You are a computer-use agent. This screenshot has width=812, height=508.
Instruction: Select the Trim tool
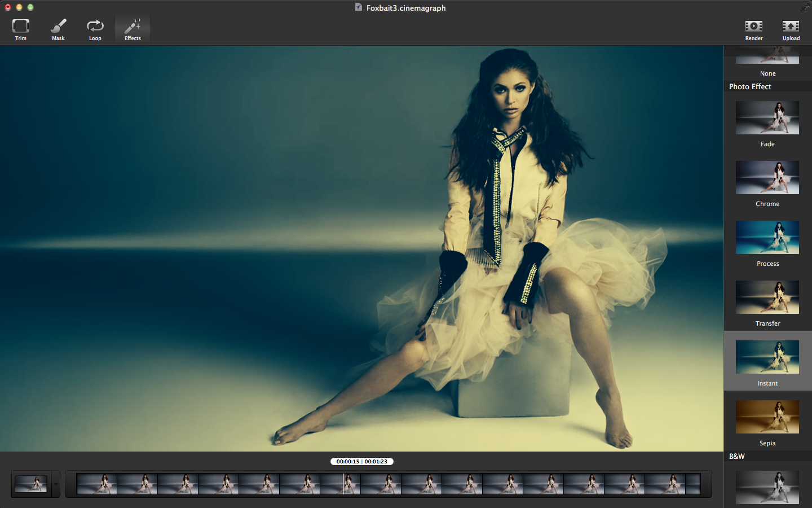[x=21, y=29]
